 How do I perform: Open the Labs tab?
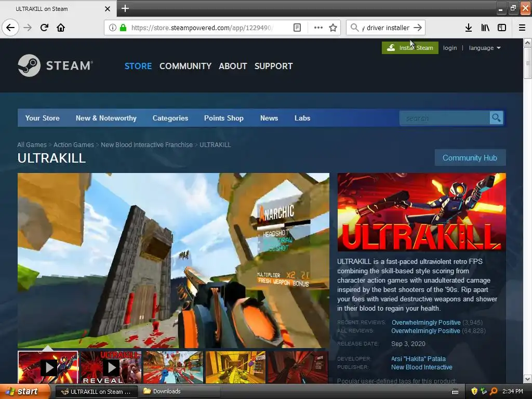302,118
